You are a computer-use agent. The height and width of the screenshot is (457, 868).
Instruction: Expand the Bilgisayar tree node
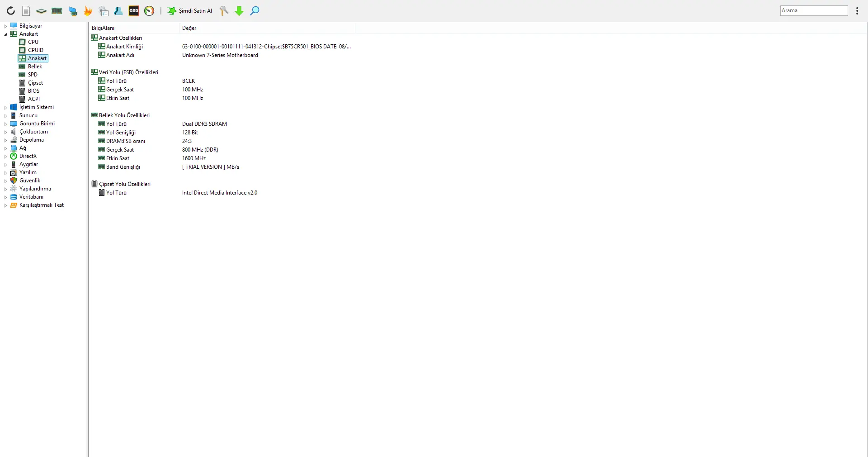coord(5,26)
